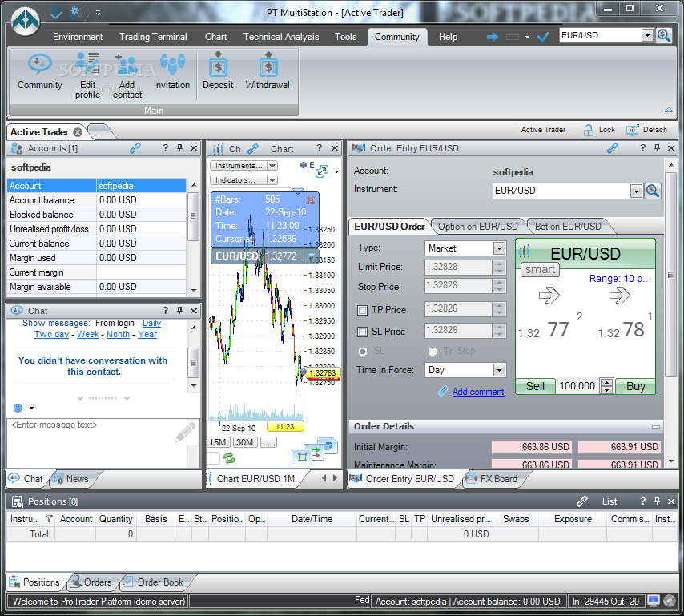Viewport: 684px width, 616px height.
Task: Click the instrument lookup magnifier in Order Entry
Action: pyautogui.click(x=653, y=191)
